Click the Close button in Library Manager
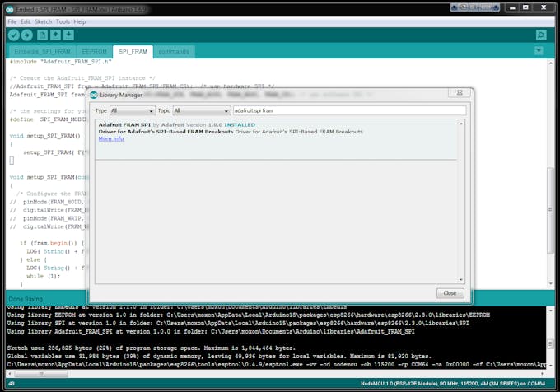Screen dimensions: 560x392 tap(450, 293)
